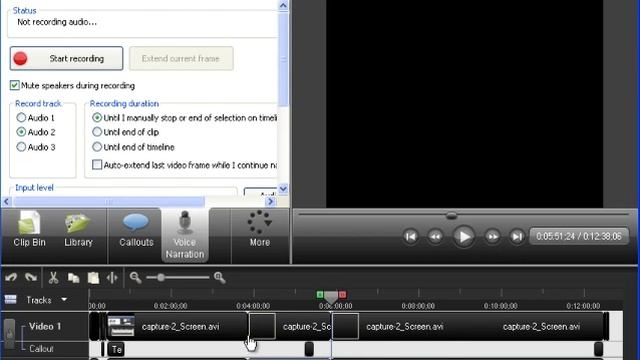Click the Extend current frame button
Image resolution: width=640 pixels, height=360 pixels.
[x=181, y=58]
